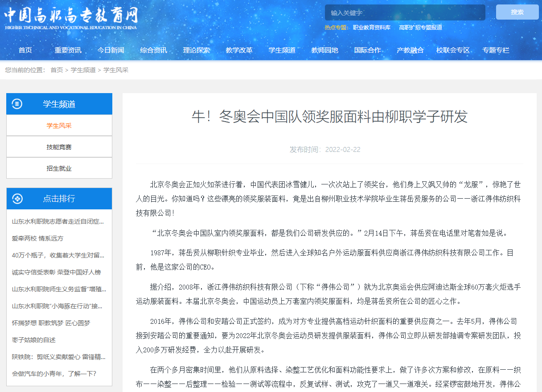The height and width of the screenshot is (392, 542).
Task: Open the 高职扩招专题报道 link
Action: click(x=420, y=28)
